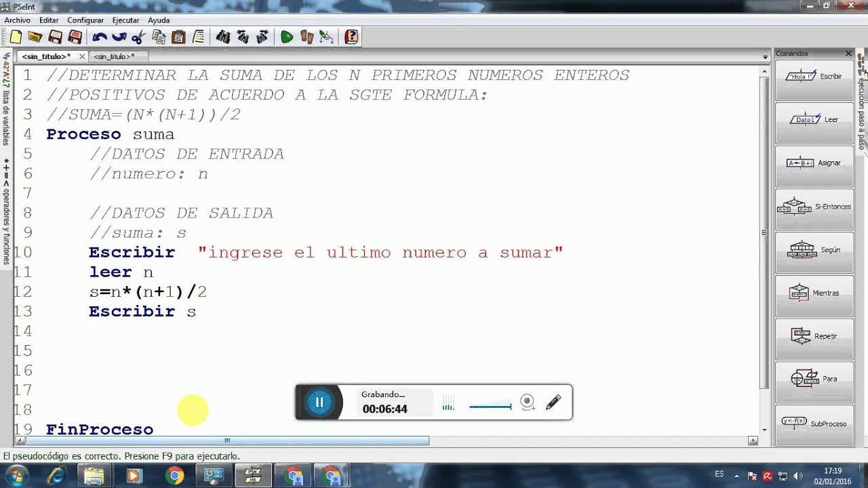Viewport: 868px width, 488px height.
Task: Fix indentation with toolbar icon
Action: coord(198,37)
